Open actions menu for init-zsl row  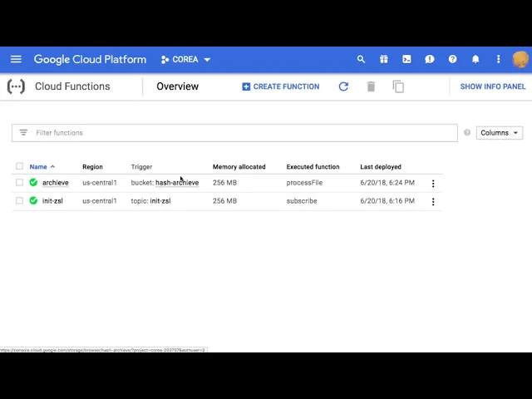433,202
